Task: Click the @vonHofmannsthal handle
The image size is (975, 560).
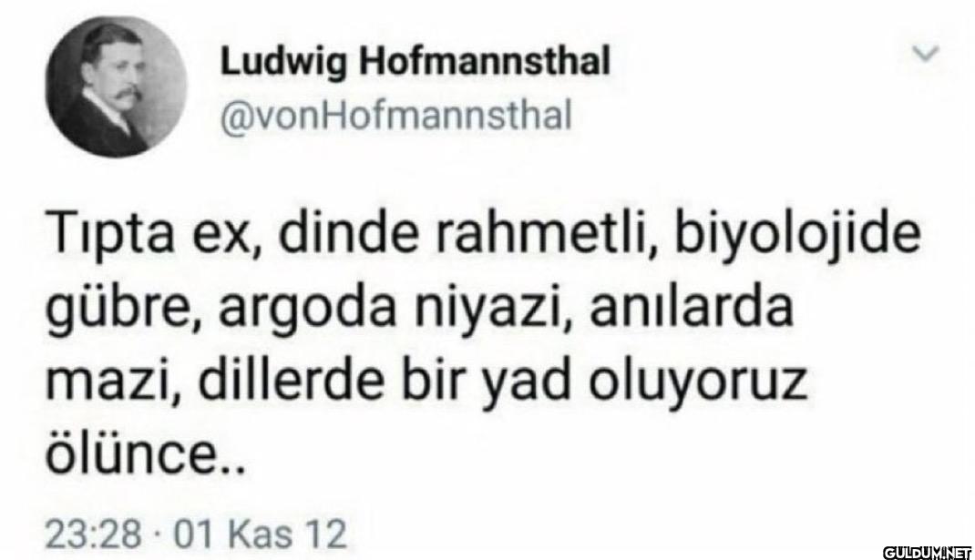Action: click(x=396, y=116)
